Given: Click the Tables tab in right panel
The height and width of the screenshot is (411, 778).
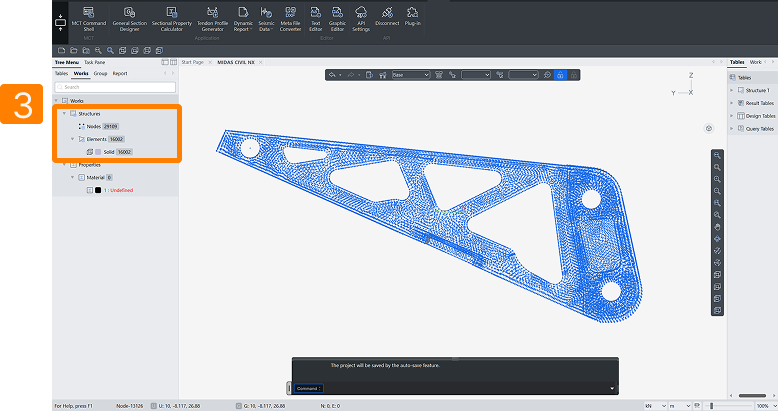Looking at the screenshot, I should [x=737, y=62].
